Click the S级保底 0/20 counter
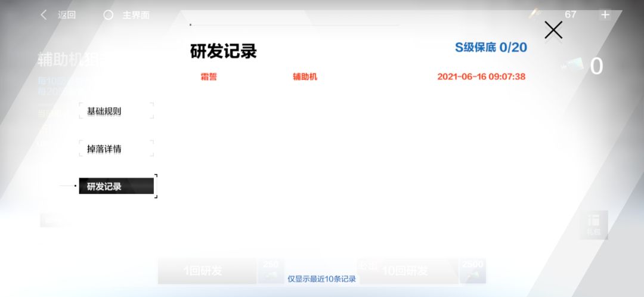 coord(491,47)
